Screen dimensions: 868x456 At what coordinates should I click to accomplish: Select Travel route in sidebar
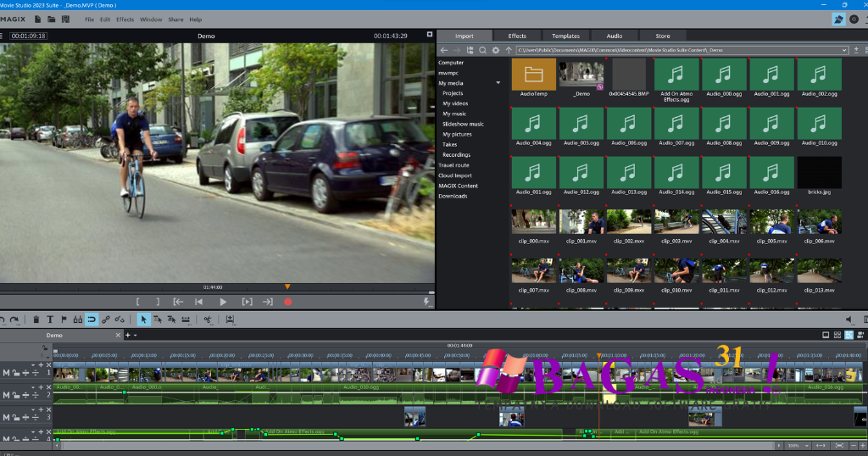click(x=453, y=165)
